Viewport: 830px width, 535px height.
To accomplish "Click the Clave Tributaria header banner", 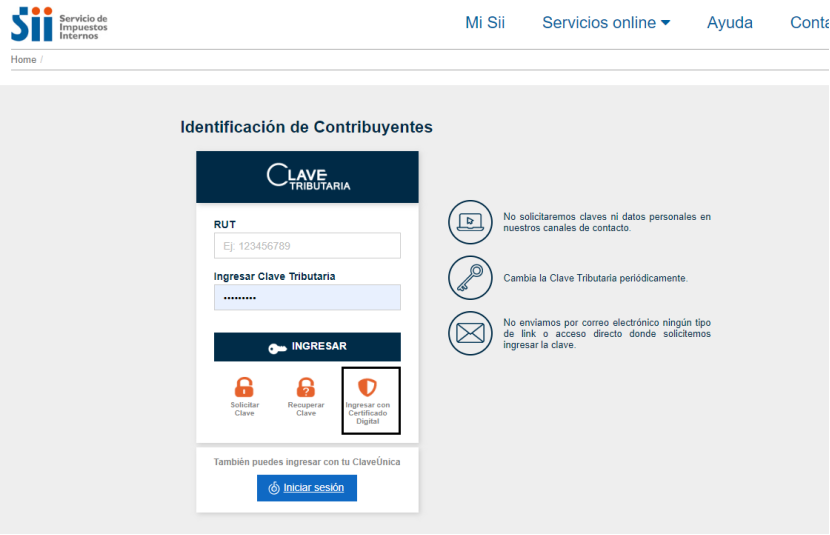I will tap(307, 177).
